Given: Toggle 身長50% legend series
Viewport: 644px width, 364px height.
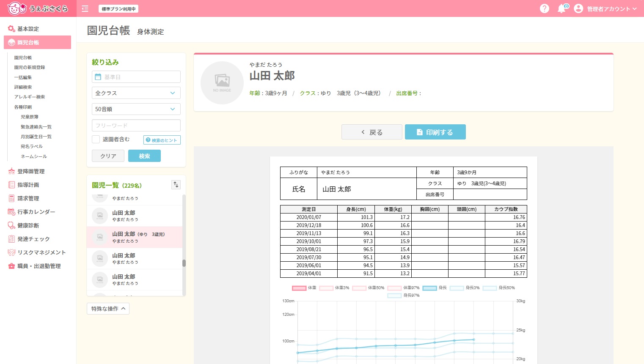Looking at the screenshot, I should coord(499,288).
